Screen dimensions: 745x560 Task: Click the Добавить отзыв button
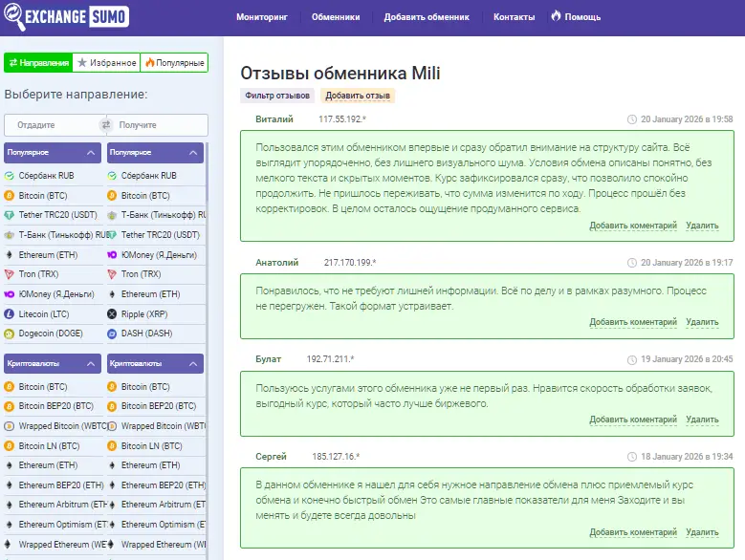(x=356, y=96)
